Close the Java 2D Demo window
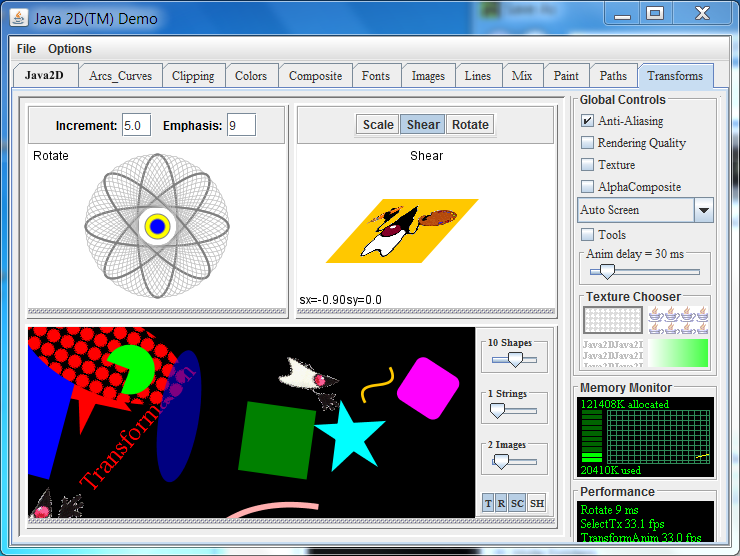The width and height of the screenshot is (740, 556). 702,14
